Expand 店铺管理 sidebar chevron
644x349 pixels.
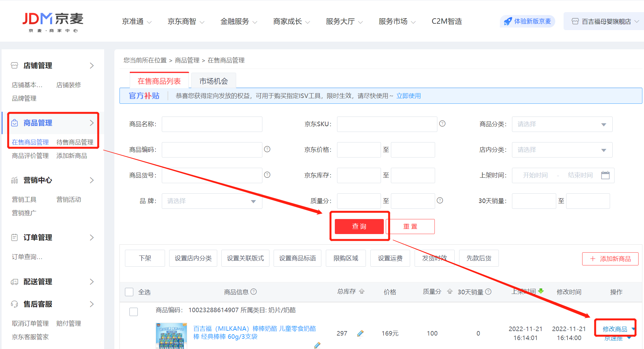click(x=92, y=66)
